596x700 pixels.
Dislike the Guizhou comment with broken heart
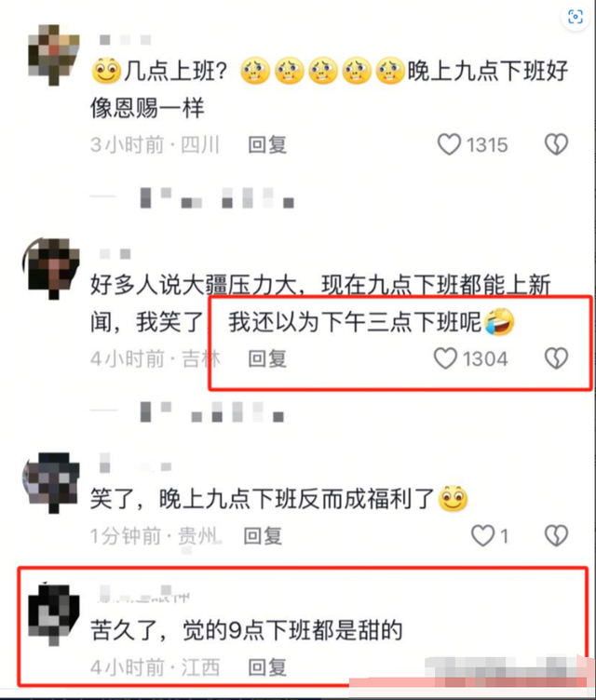pyautogui.click(x=556, y=535)
